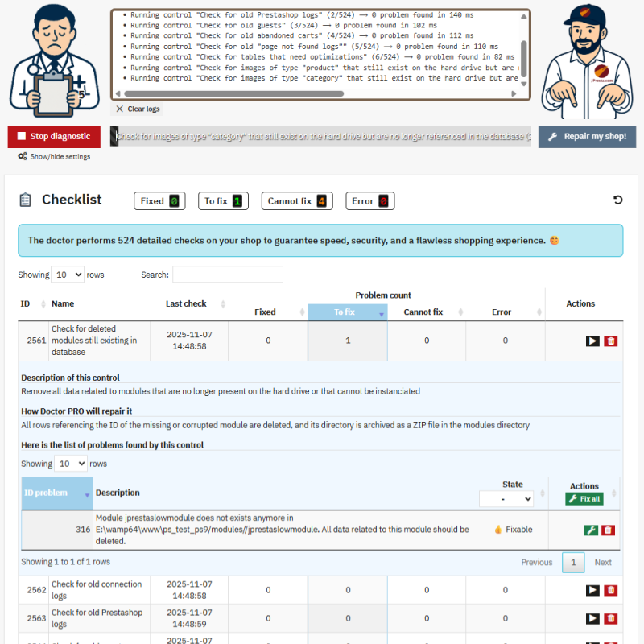Open the State filter dropdown
This screenshot has height=644, width=644.
click(506, 498)
